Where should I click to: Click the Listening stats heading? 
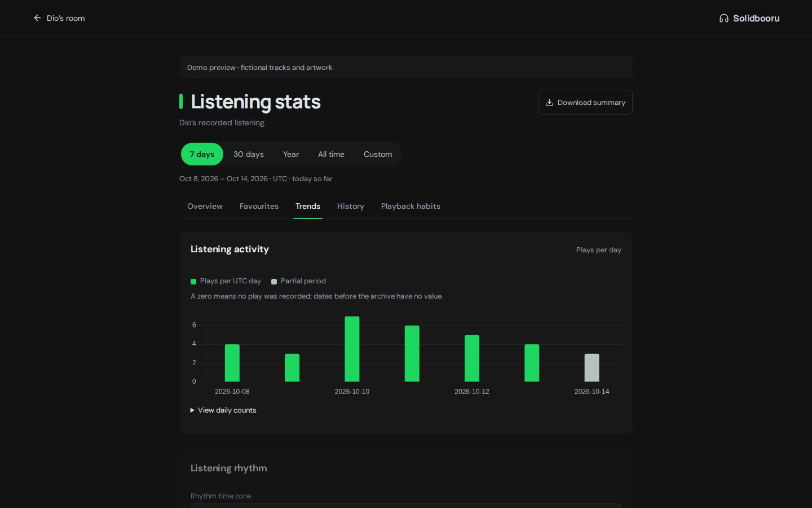pyautogui.click(x=255, y=102)
